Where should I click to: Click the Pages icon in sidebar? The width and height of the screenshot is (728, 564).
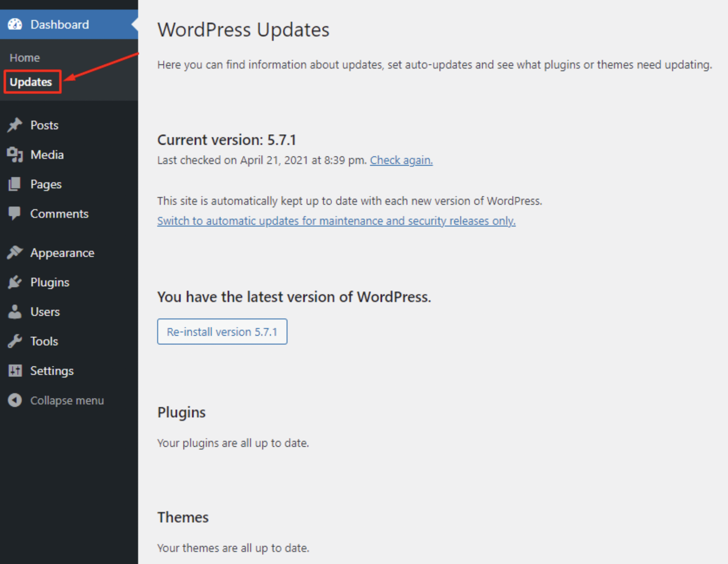click(x=15, y=184)
